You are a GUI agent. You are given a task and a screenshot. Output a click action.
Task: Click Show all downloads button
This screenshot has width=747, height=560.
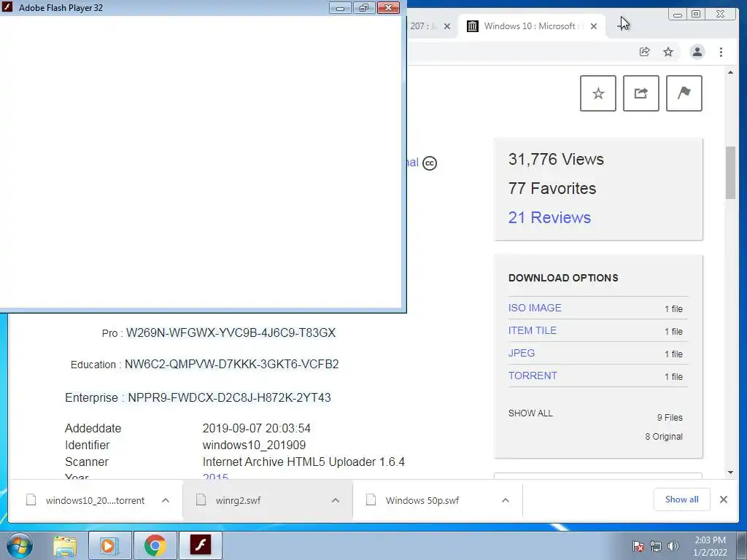682,499
